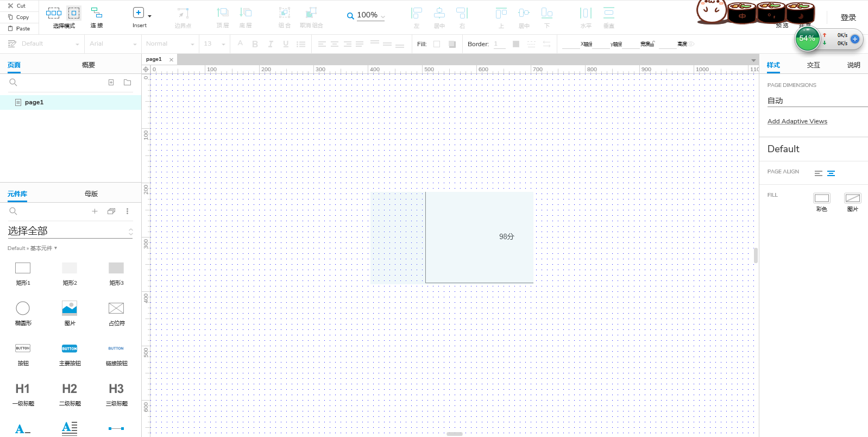Switch to the 页面 pages tab

(x=14, y=65)
